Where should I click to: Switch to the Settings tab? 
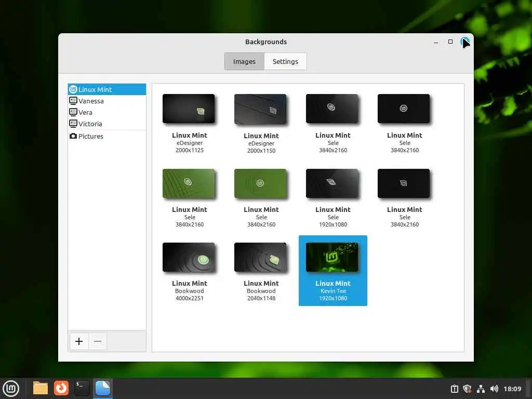(x=285, y=61)
